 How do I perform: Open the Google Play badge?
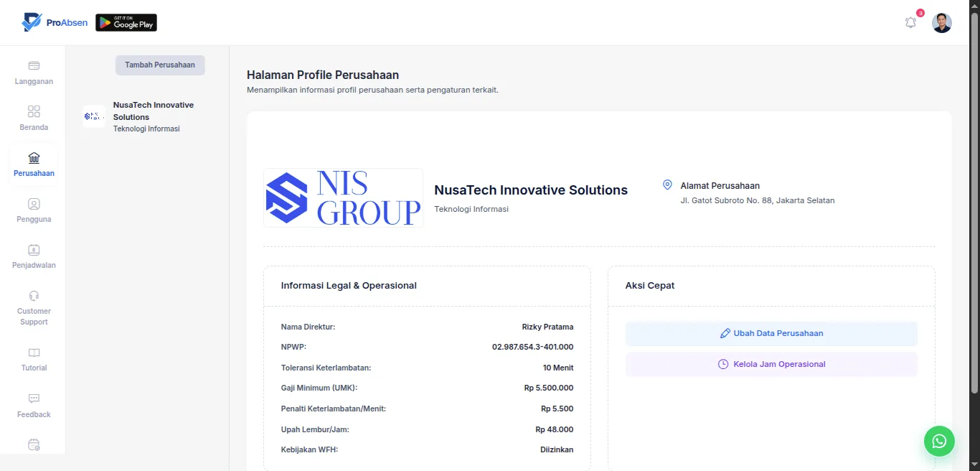click(126, 23)
